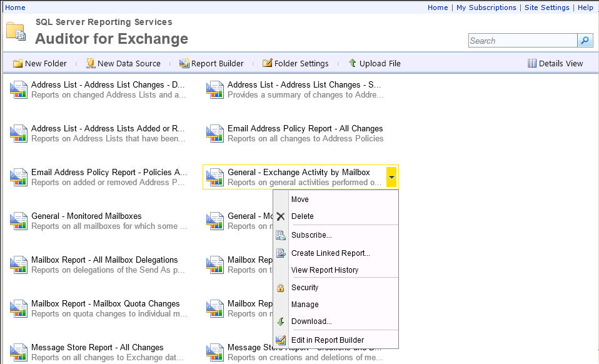Click the Details View icon
The image size is (599, 364).
coord(532,63)
